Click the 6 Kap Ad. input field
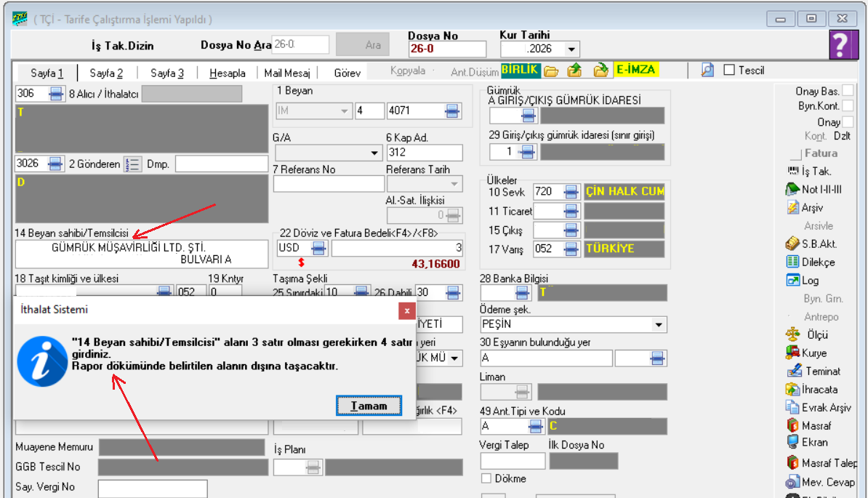 pos(424,153)
